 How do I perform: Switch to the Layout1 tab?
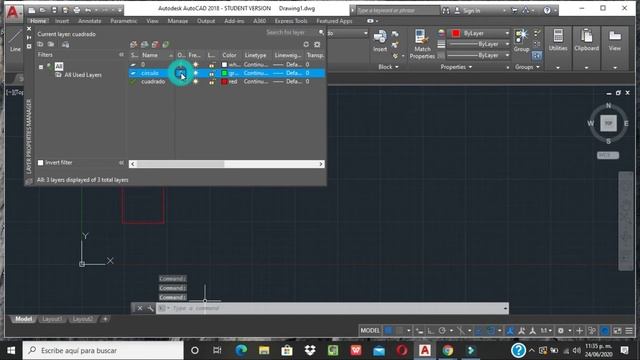52,319
